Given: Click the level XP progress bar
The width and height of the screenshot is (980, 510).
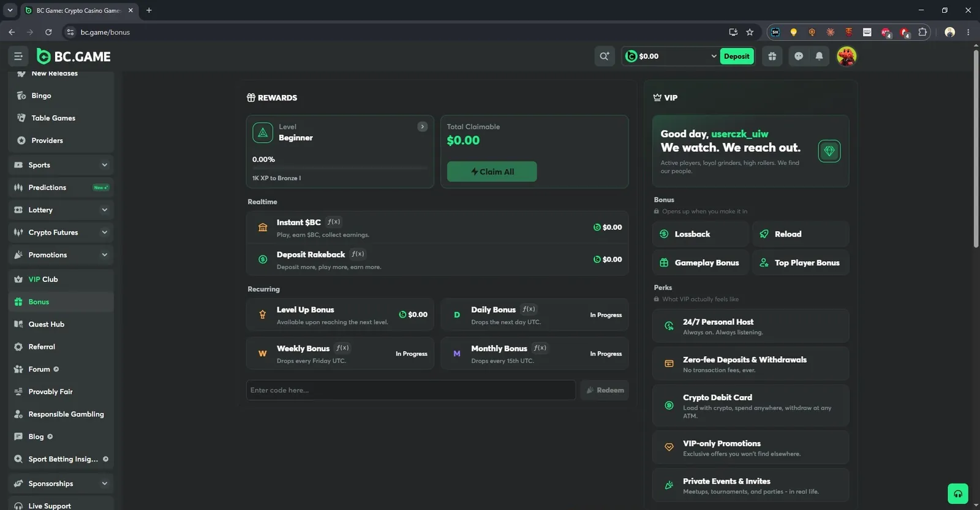Looking at the screenshot, I should (x=340, y=168).
